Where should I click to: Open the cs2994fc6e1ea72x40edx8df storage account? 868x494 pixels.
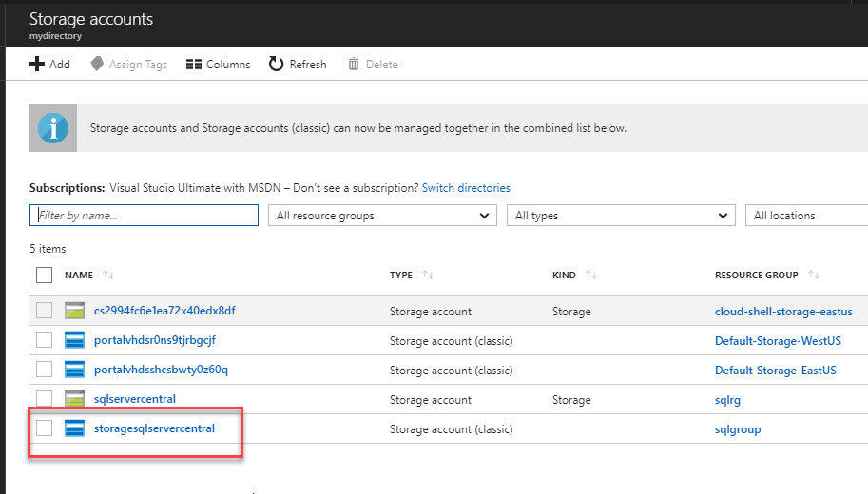point(164,311)
